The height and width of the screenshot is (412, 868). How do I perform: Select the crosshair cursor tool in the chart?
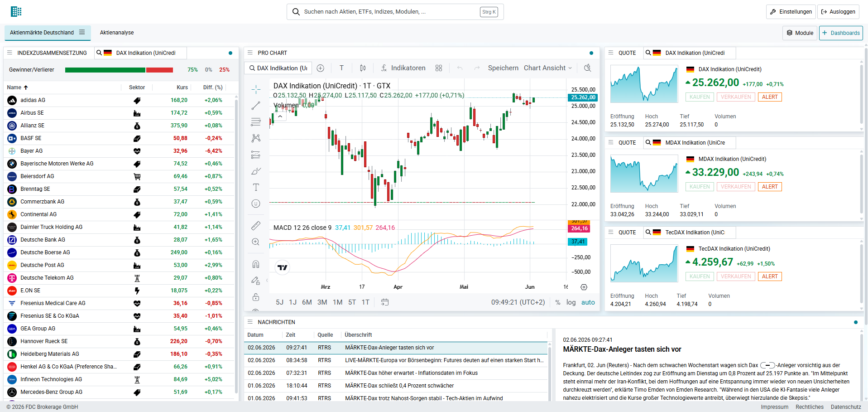pyautogui.click(x=256, y=89)
